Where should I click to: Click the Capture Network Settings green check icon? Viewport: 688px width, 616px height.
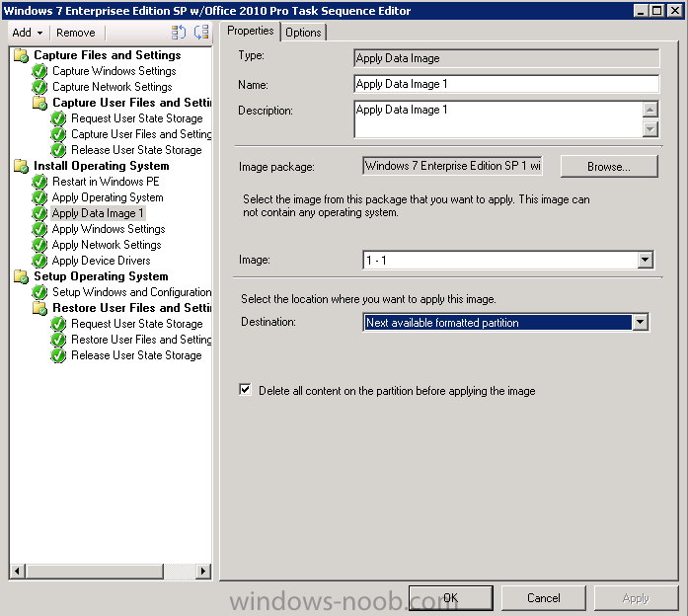[39, 87]
